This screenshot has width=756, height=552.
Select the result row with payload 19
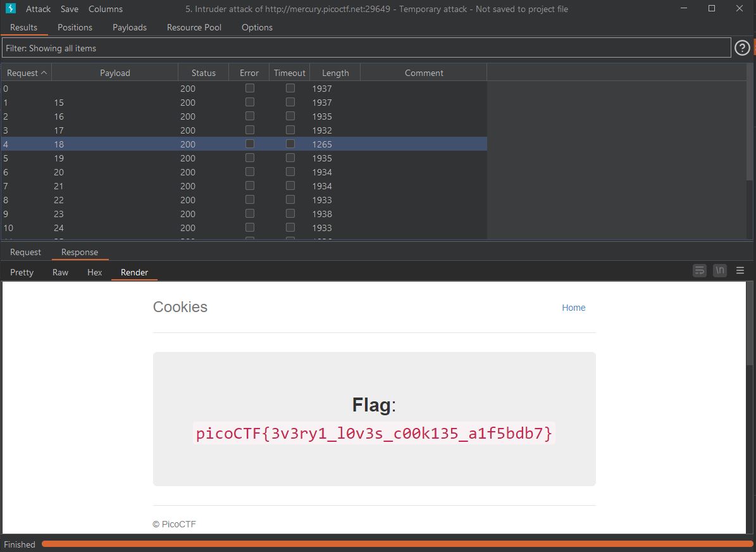244,158
